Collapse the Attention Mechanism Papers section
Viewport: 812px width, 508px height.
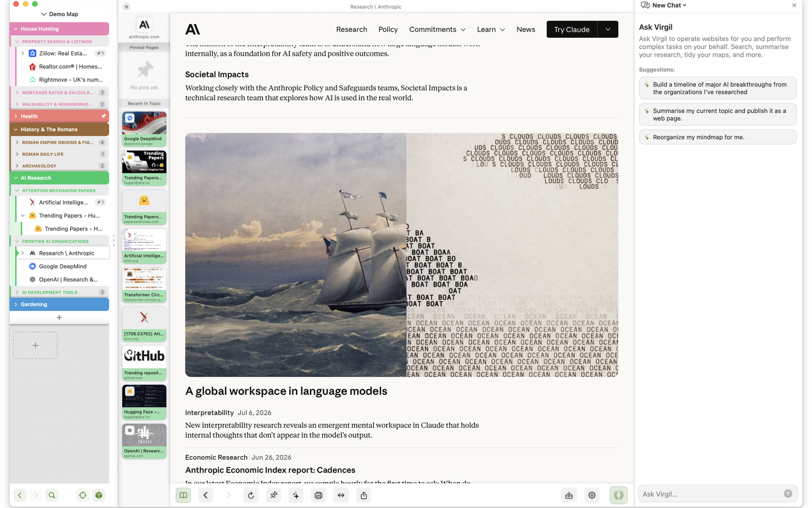pyautogui.click(x=17, y=190)
